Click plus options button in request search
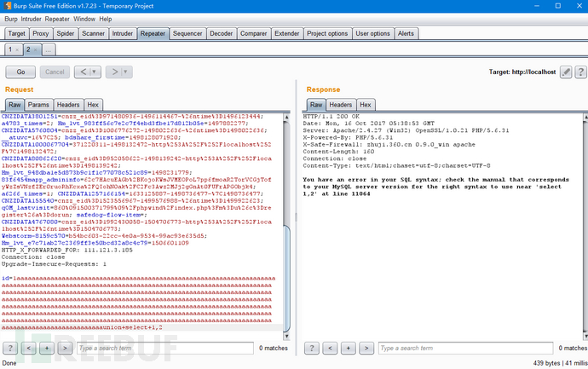 click(47, 348)
